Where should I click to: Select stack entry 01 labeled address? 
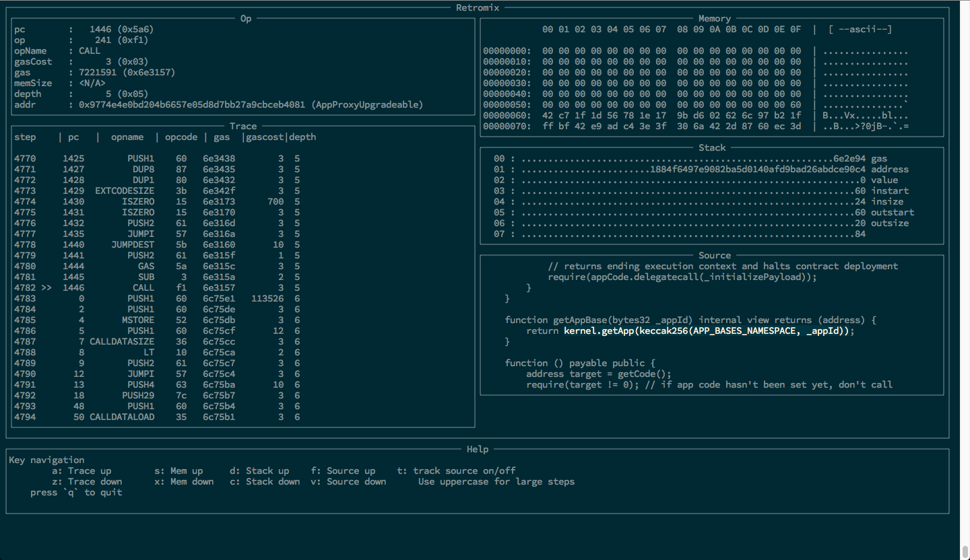coord(714,169)
